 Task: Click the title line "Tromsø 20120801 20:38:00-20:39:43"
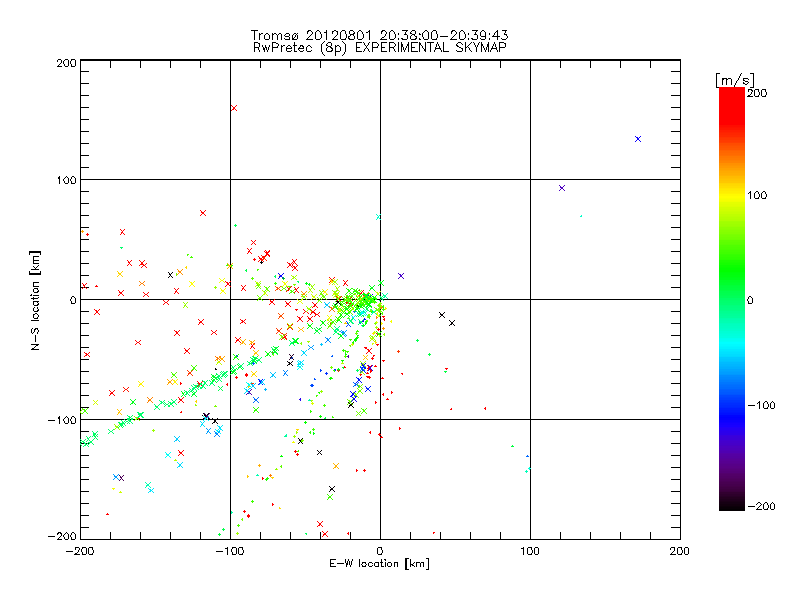(x=379, y=35)
